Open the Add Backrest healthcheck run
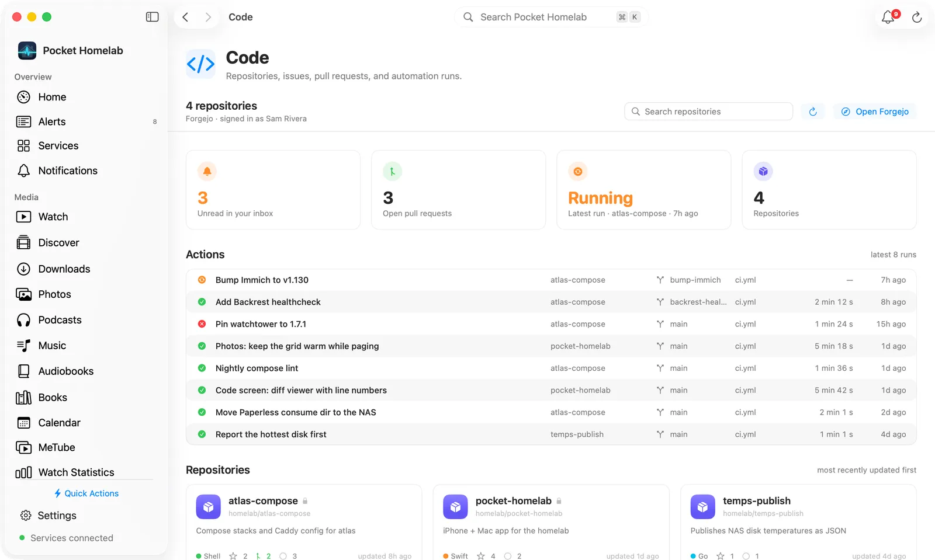This screenshot has width=935, height=560. point(551,302)
